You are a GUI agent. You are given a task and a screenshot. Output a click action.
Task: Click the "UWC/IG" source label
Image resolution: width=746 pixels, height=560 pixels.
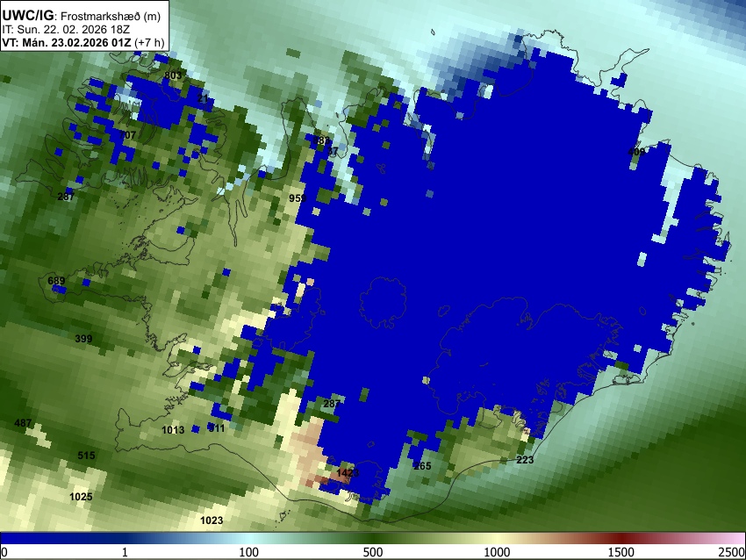click(27, 16)
